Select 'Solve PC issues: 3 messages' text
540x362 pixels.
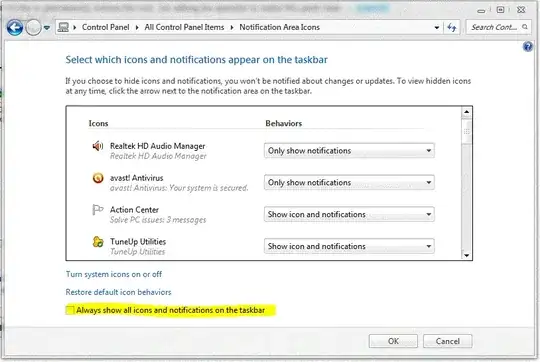coord(158,220)
